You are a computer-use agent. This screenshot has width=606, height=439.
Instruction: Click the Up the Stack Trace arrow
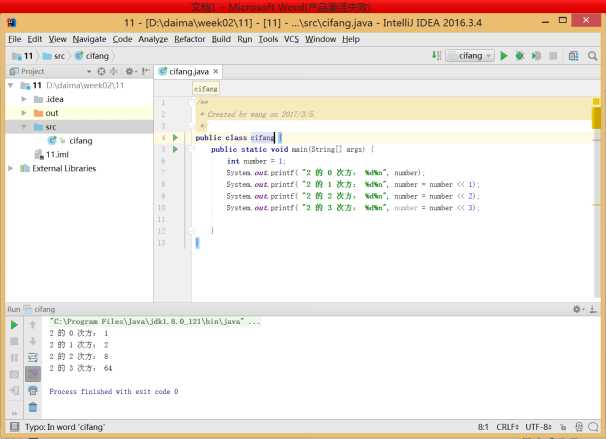pos(33,325)
